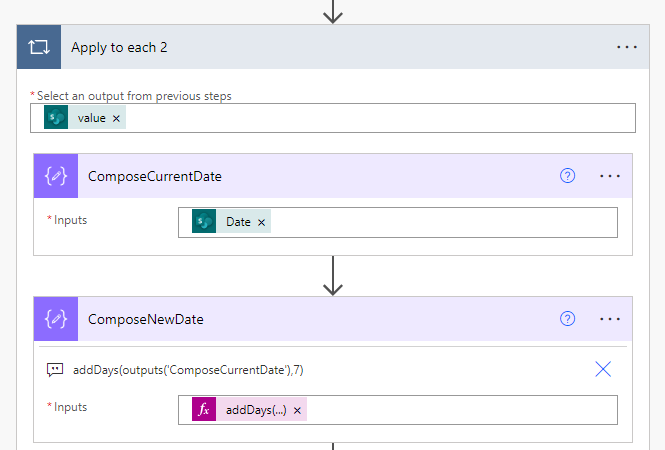Viewport: 665px width, 450px height.
Task: Open help for ComposeCurrentDate
Action: point(568,176)
